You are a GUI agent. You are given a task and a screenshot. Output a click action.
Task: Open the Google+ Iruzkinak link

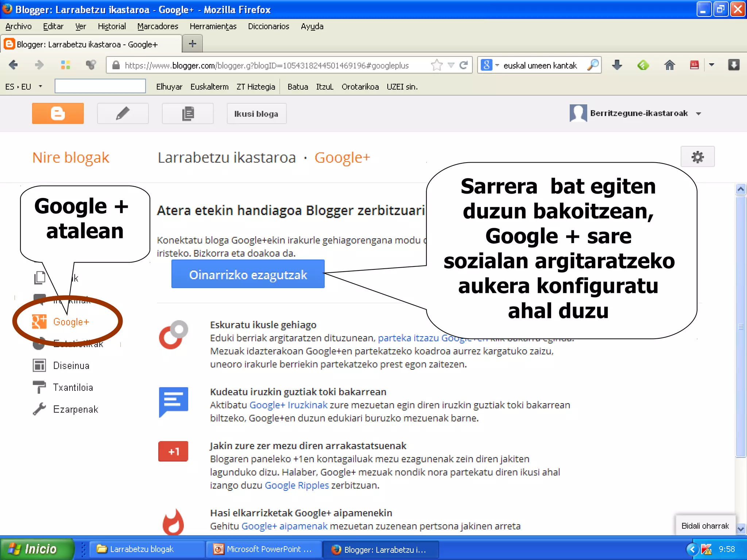point(288,405)
